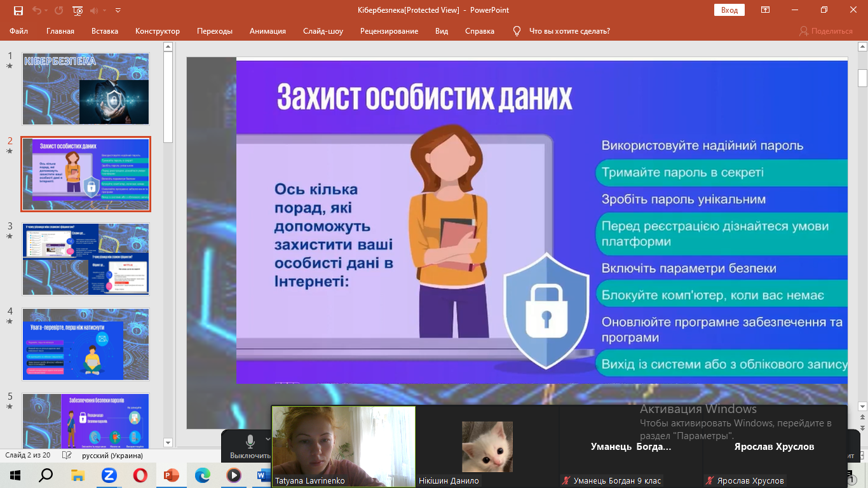This screenshot has width=868, height=488.
Task: Select slide 3 thumbnail about phishing
Action: [x=86, y=259]
